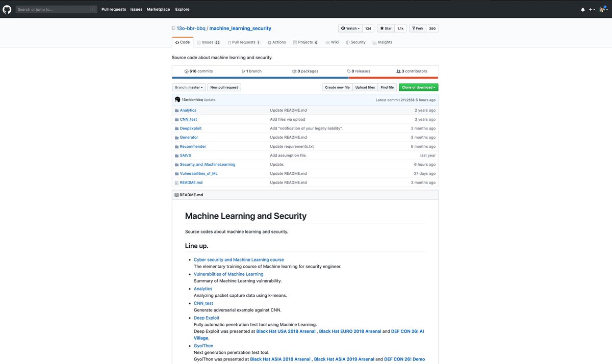Click Upload files button
The height and width of the screenshot is (364, 612).
pyautogui.click(x=365, y=87)
